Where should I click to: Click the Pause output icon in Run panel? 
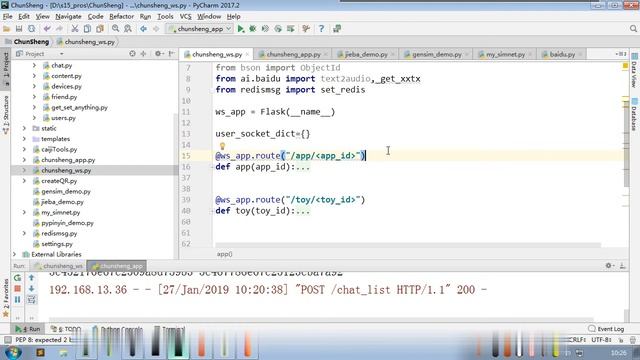tap(18, 300)
